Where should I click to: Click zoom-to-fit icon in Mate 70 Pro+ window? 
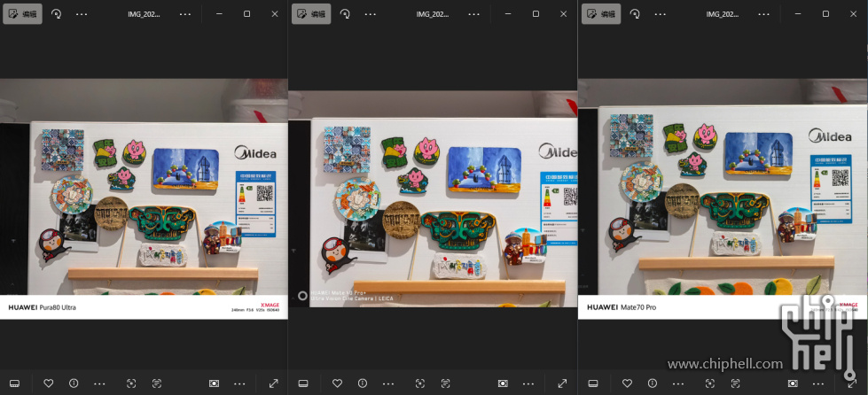[x=503, y=383]
